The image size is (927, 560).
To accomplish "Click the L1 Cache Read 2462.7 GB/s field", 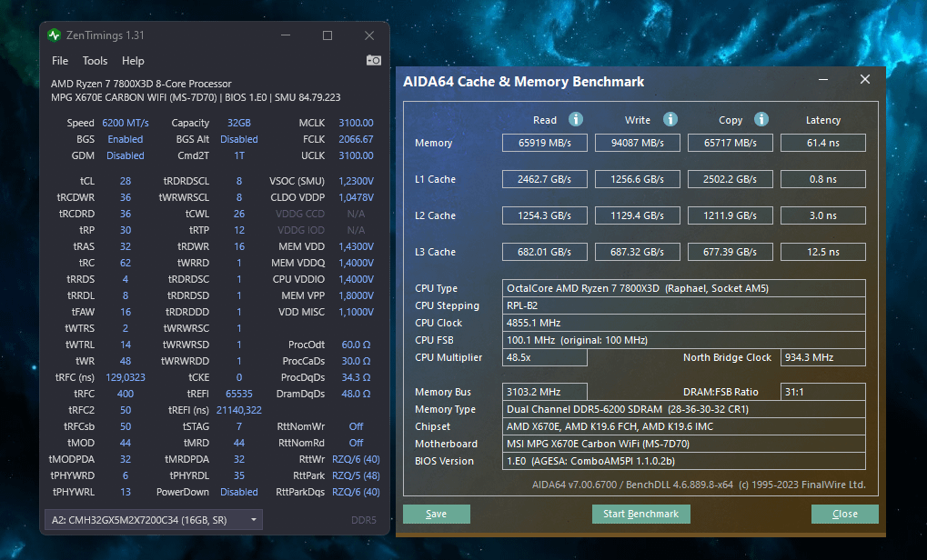I will pos(545,179).
